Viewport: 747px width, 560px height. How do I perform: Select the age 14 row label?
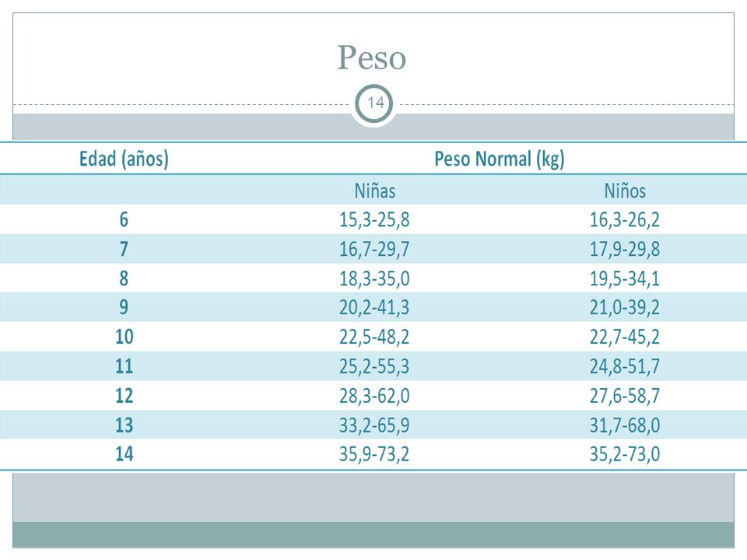coord(124,453)
